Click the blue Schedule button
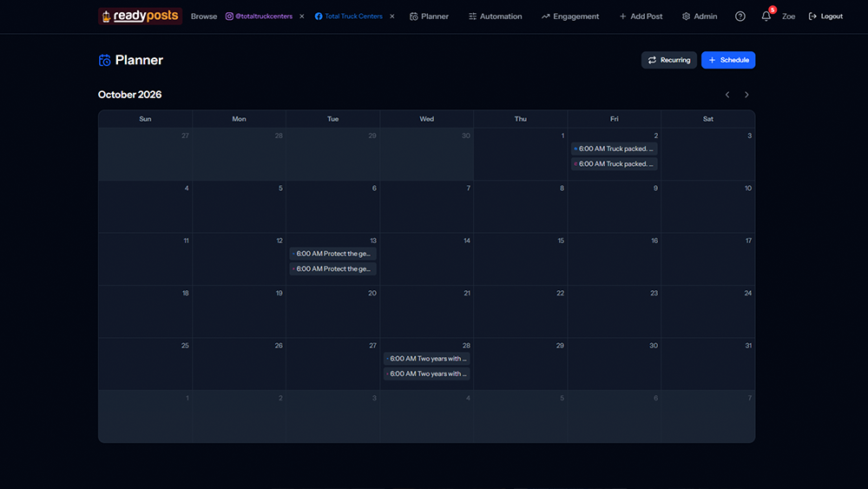Screen dimensions: 868x489 [728, 60]
